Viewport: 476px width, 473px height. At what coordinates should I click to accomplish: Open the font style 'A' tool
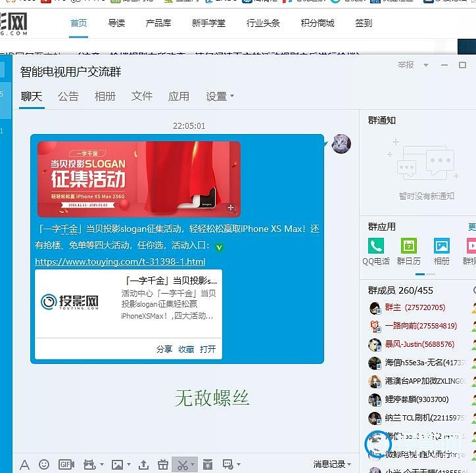point(24,464)
